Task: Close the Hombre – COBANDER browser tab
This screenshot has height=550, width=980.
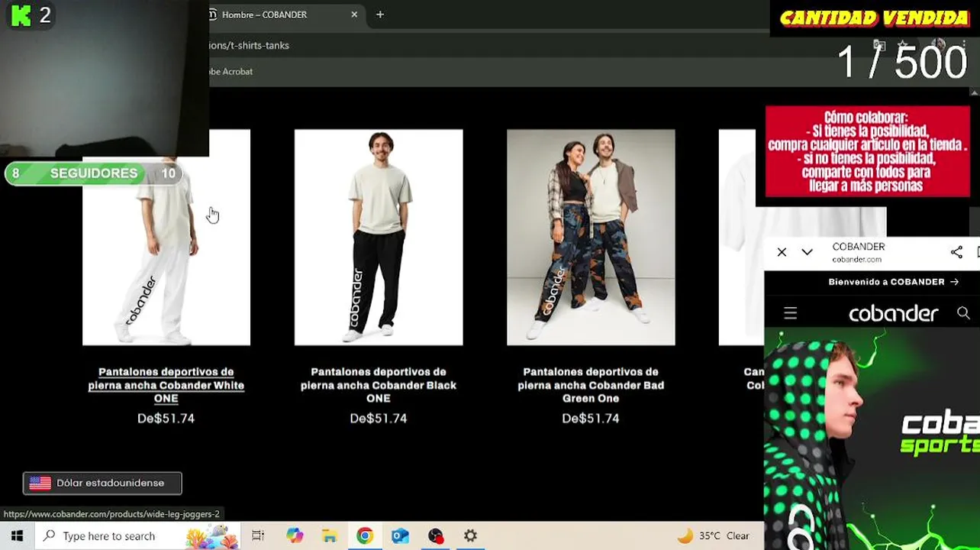Action: click(x=354, y=15)
